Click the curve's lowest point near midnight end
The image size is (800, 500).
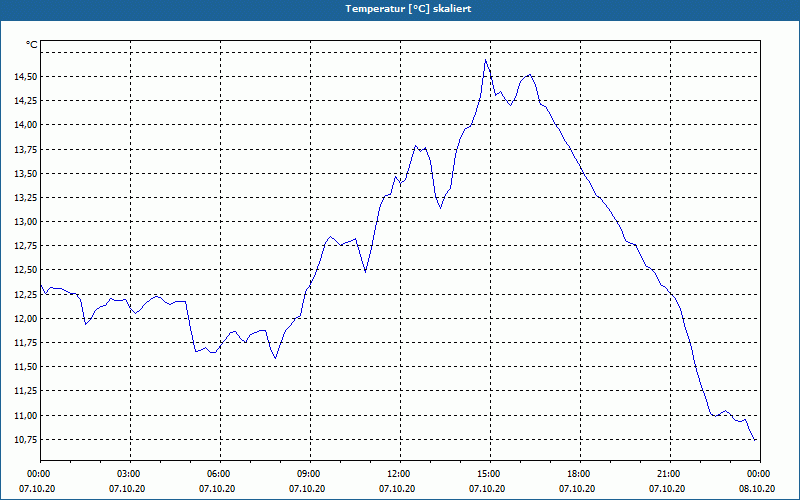tap(755, 440)
